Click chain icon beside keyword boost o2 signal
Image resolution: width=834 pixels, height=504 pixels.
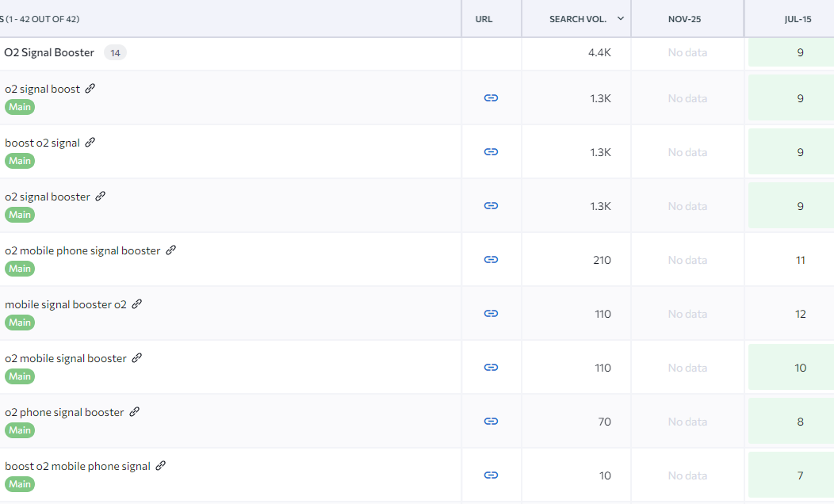(90, 143)
